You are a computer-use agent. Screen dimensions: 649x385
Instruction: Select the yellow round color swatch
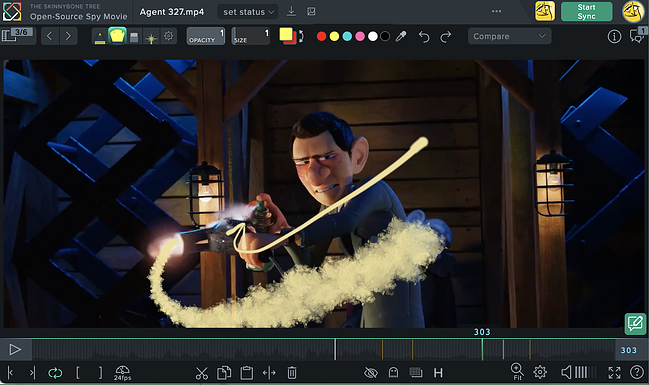(334, 36)
